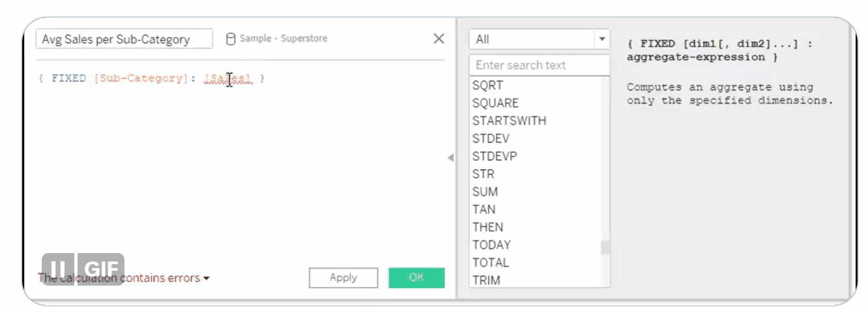Pick STDEV in the function list
The image size is (868, 311).
click(491, 139)
